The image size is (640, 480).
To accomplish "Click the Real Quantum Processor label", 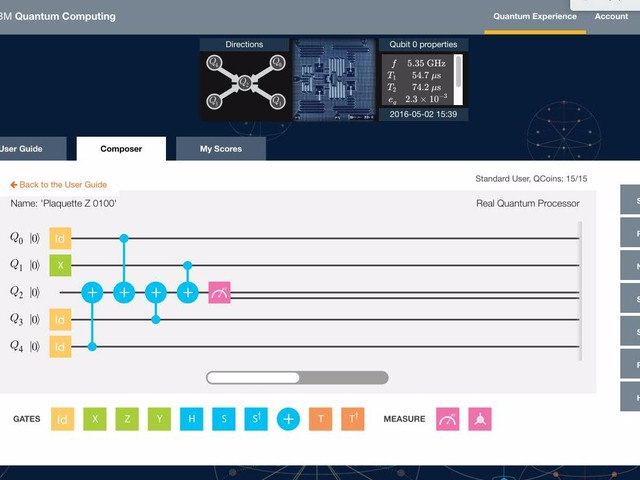I will (528, 203).
